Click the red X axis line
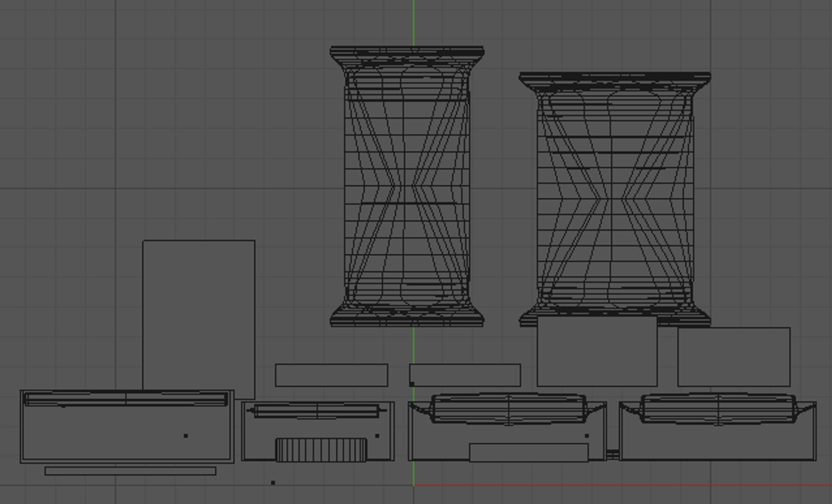This screenshot has width=832, height=504. 622,485
